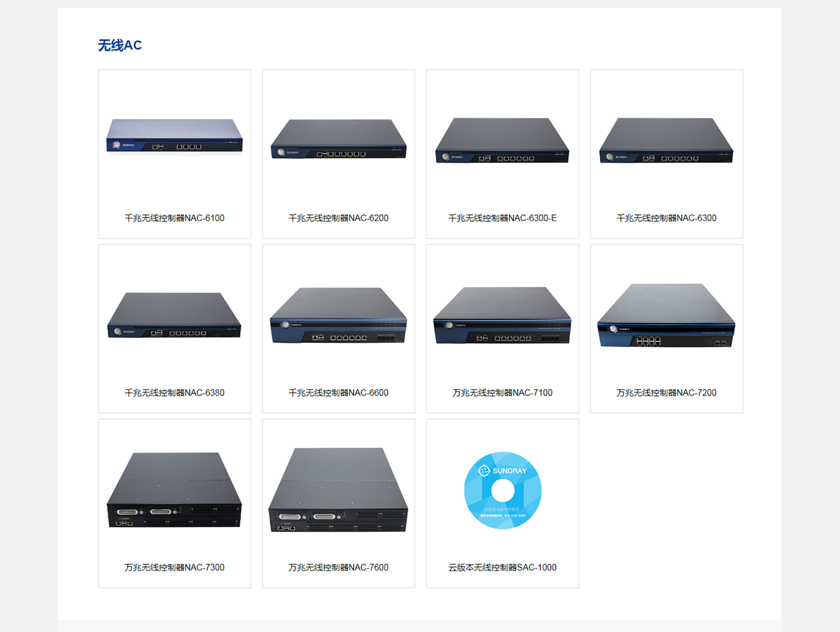840x632 pixels.
Task: Open the NAC-6380 controller photo
Action: coord(174,316)
